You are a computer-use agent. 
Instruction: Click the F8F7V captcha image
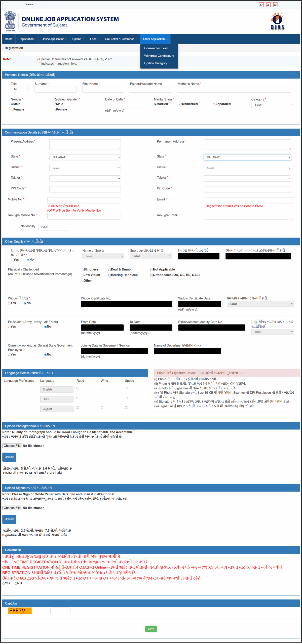pyautogui.click(x=20, y=611)
